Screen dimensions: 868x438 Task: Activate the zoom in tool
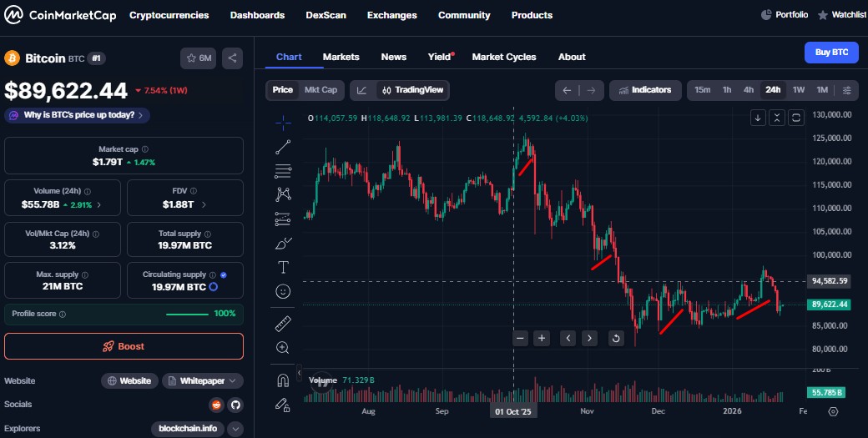pyautogui.click(x=283, y=347)
